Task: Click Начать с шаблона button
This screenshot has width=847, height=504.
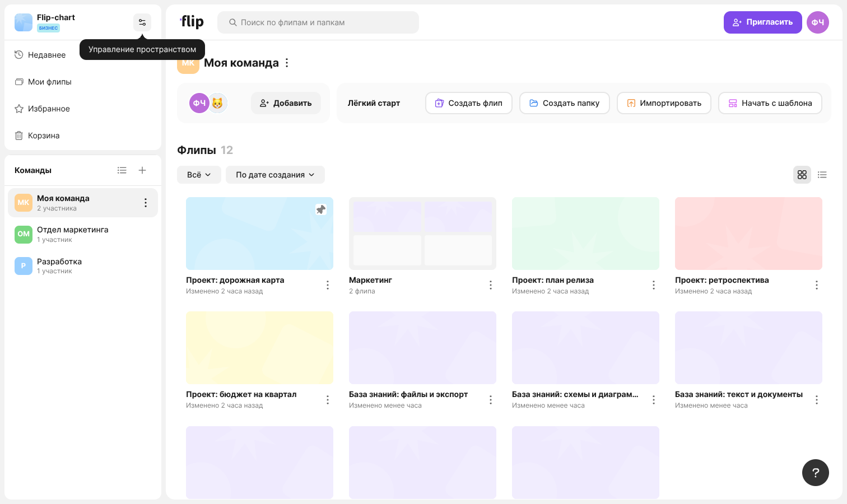Action: [770, 103]
